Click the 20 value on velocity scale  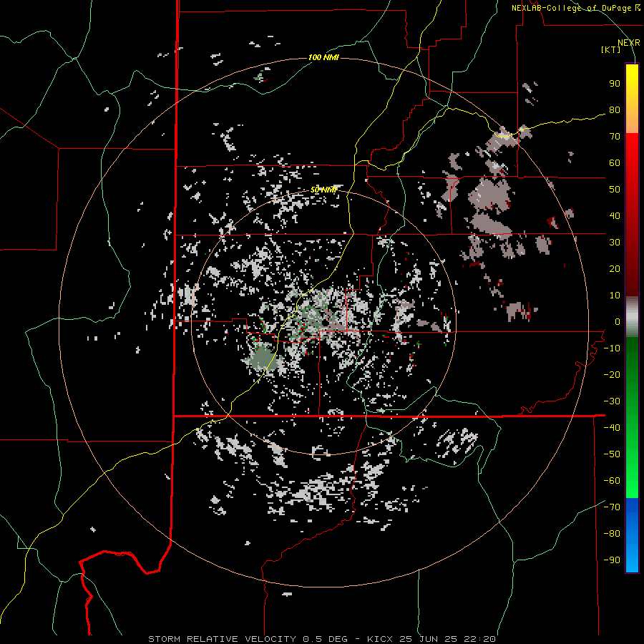point(615,269)
